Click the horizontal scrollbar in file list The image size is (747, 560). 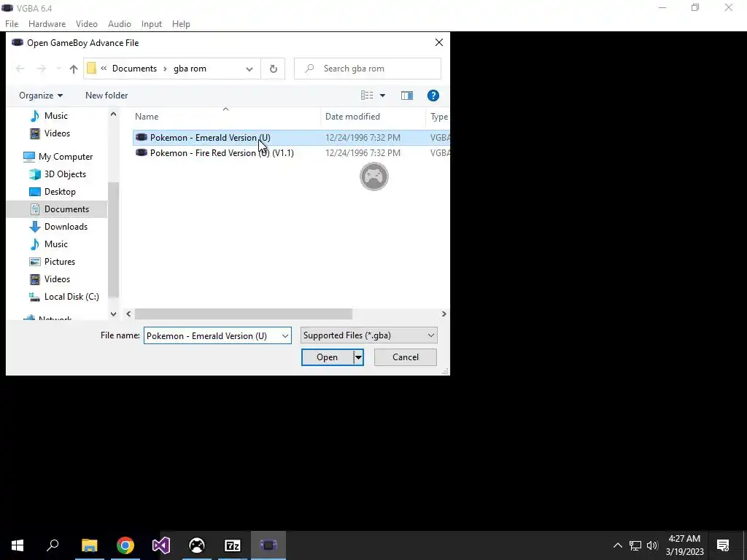244,314
